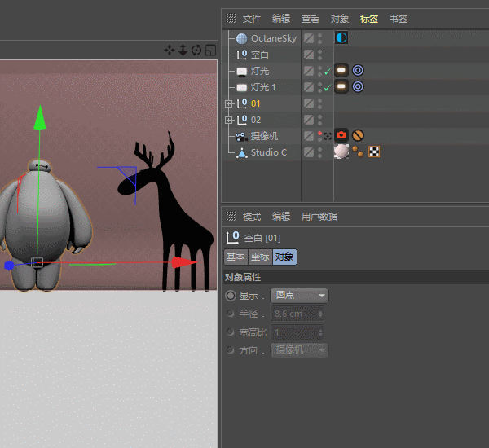489x448 pixels.
Task: Click the Studio C object icon
Action: point(242,153)
